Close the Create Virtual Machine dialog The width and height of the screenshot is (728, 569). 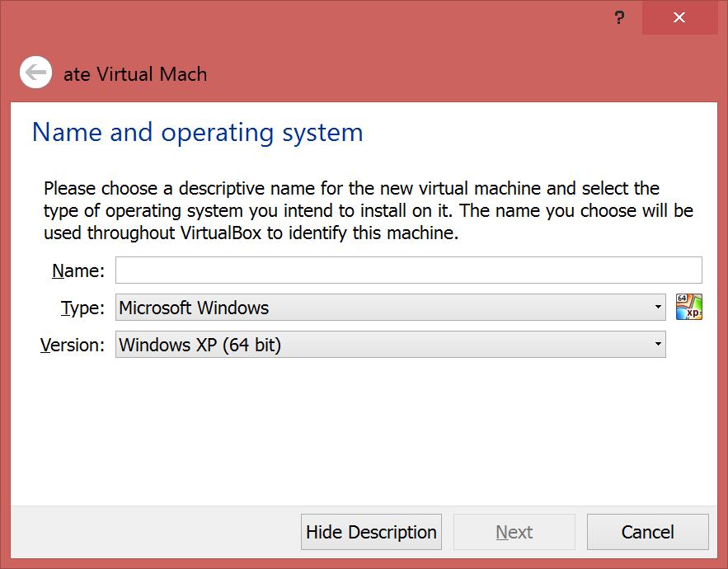pos(679,17)
